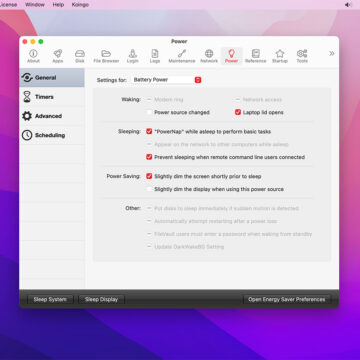Screen dimensions: 360x360
Task: Click the Sleep System button
Action: click(50, 299)
